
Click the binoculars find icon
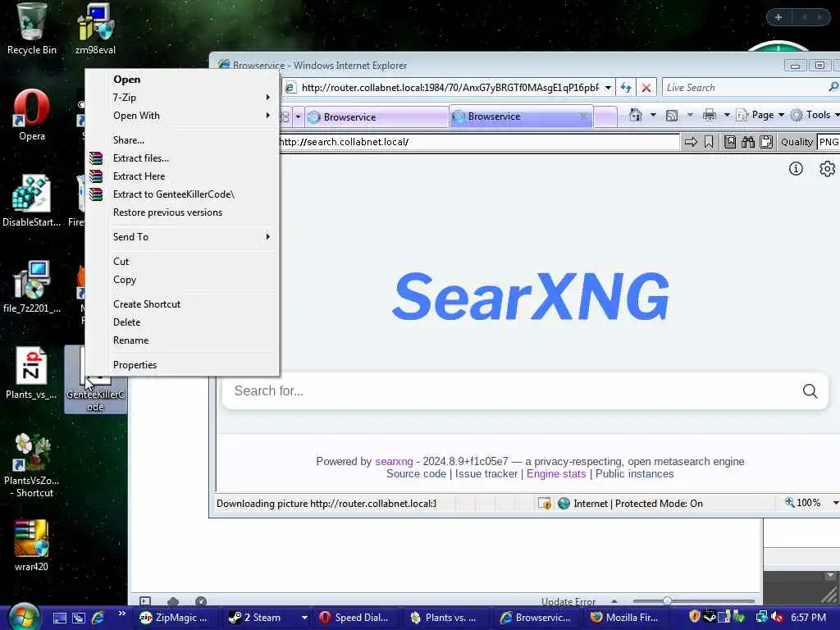[748, 142]
